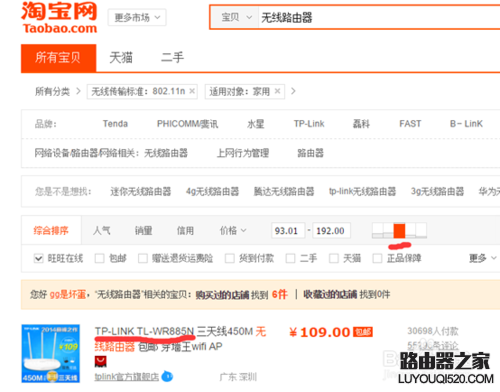Image resolution: width=500 pixels, height=392 pixels.
Task: Click the Tmall badge icon under product title
Action: (101, 361)
